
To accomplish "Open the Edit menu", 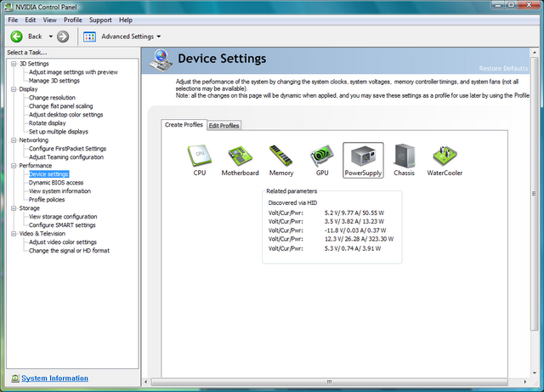I will click(x=31, y=20).
